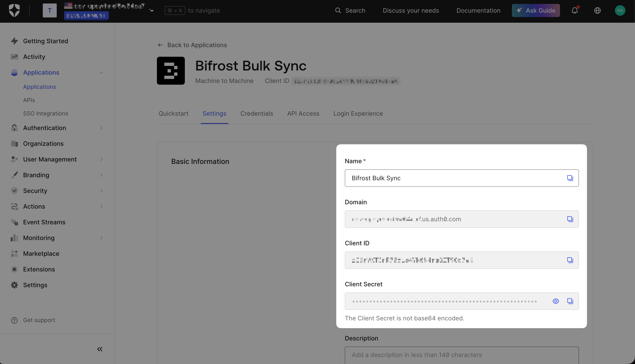The width and height of the screenshot is (635, 364).
Task: Click the header Client ID chip
Action: (346, 81)
